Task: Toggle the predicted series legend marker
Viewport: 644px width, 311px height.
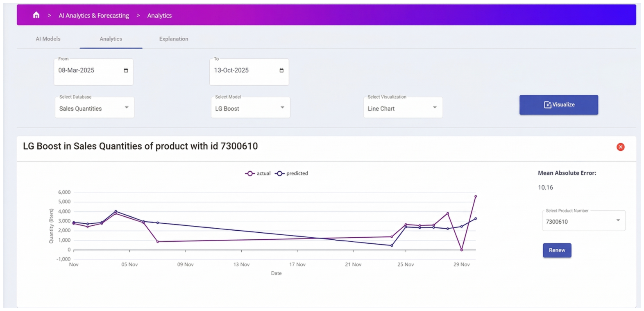Action: (x=279, y=173)
